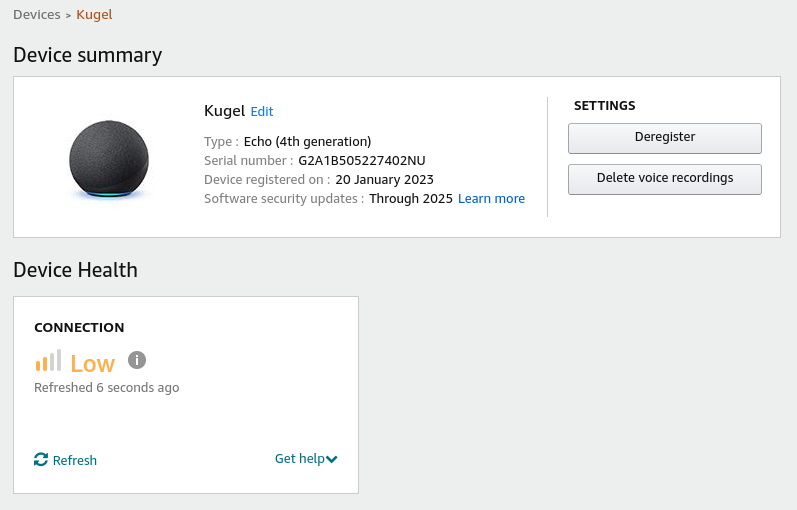Open Learn more about security updates
The width and height of the screenshot is (797, 510).
point(491,199)
